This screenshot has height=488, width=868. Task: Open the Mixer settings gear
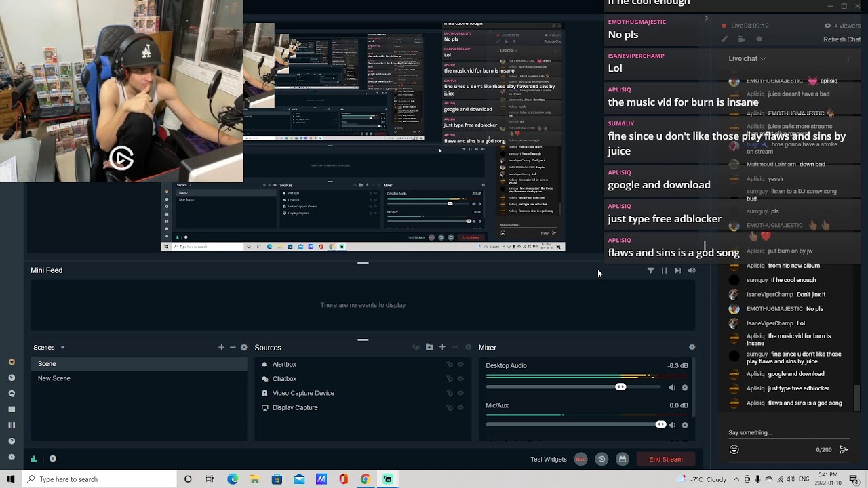[x=692, y=347]
